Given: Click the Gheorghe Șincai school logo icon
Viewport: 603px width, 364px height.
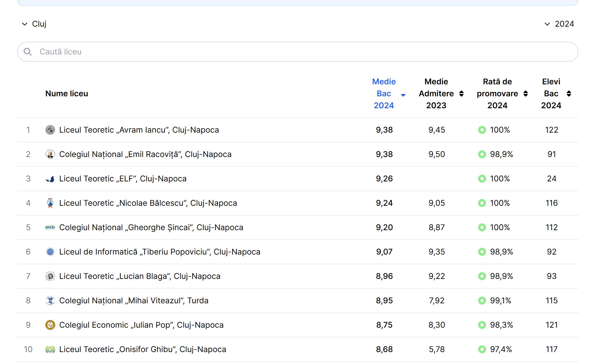Looking at the screenshot, I should (50, 227).
